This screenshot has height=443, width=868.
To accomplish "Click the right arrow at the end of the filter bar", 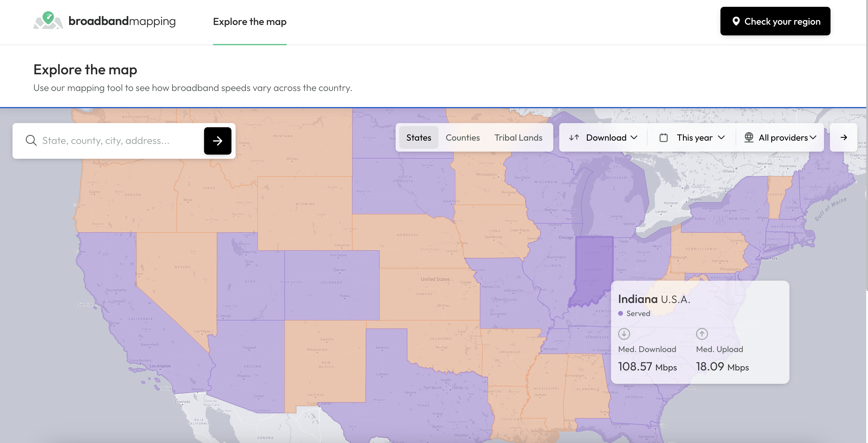I will tap(843, 137).
